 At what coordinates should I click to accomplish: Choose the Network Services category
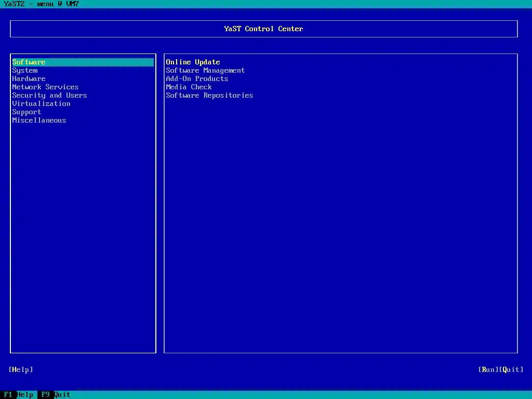(x=46, y=87)
